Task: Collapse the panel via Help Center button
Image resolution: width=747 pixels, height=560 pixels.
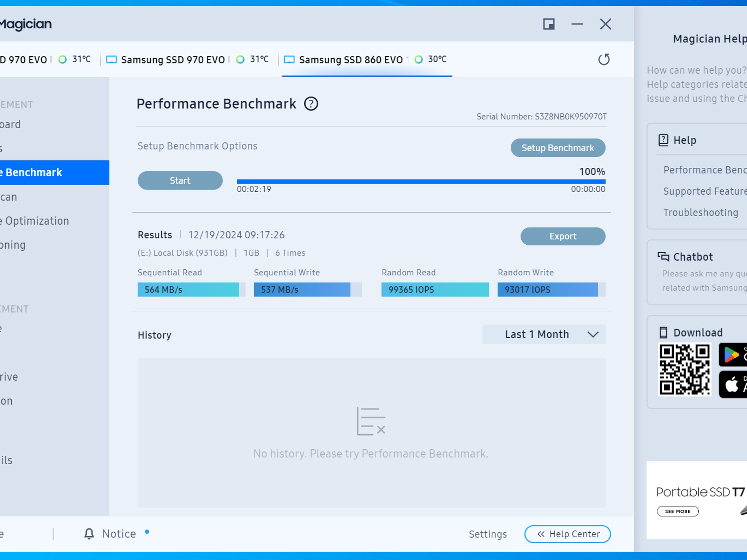Action: coord(568,534)
